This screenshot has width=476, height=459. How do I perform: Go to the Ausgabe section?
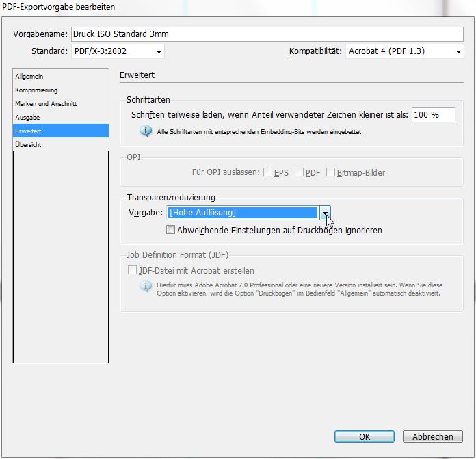click(x=27, y=118)
